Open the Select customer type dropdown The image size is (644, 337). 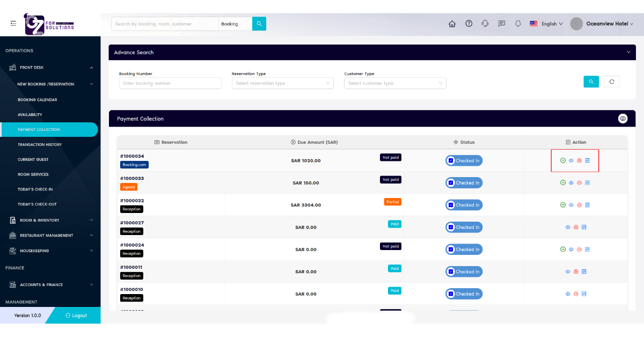pos(395,83)
